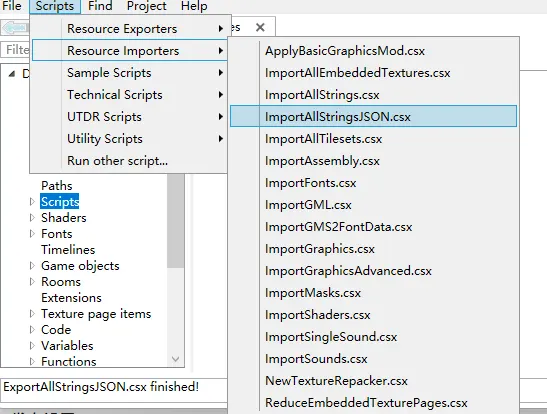
Task: Select Fonts in resource tree
Action: pyautogui.click(x=57, y=234)
